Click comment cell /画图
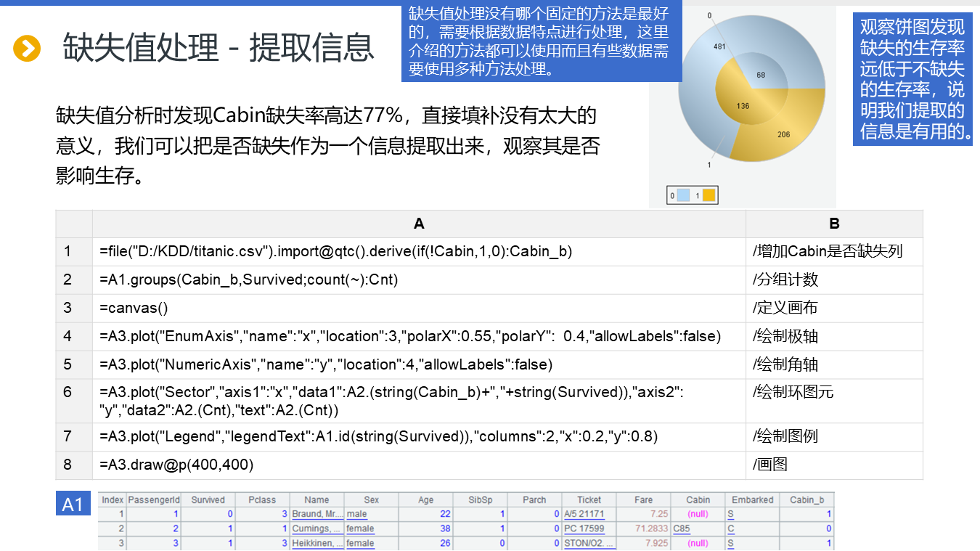Viewport: 980px width, 551px height. click(834, 465)
